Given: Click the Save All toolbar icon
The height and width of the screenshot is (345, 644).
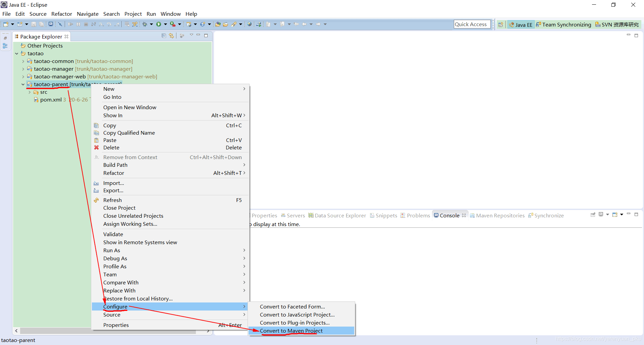Looking at the screenshot, I should [41, 24].
